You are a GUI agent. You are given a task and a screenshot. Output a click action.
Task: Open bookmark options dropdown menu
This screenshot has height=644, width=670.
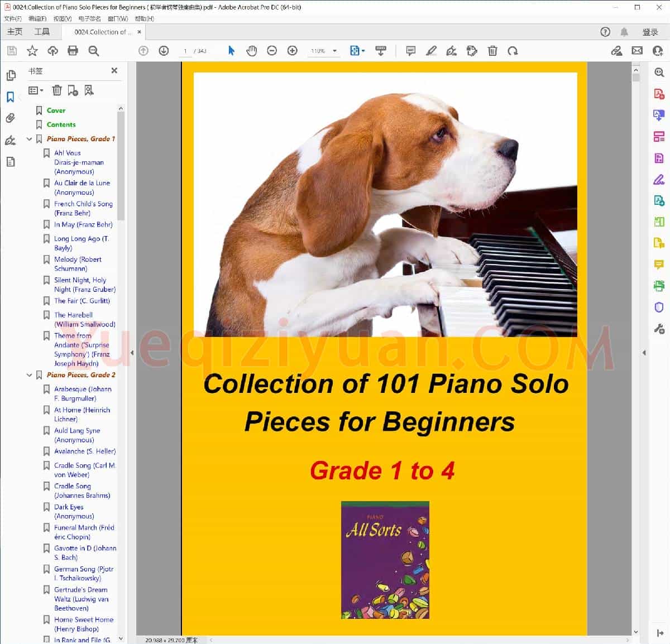pyautogui.click(x=36, y=90)
